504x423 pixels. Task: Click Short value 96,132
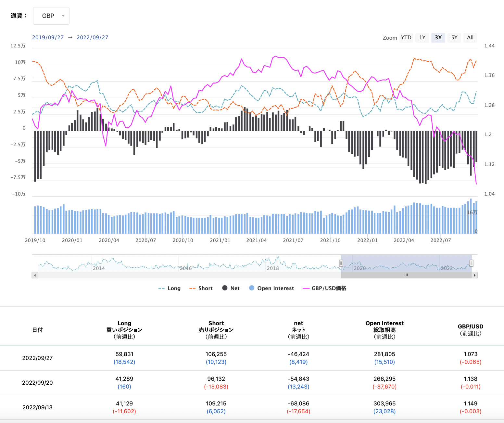point(216,379)
